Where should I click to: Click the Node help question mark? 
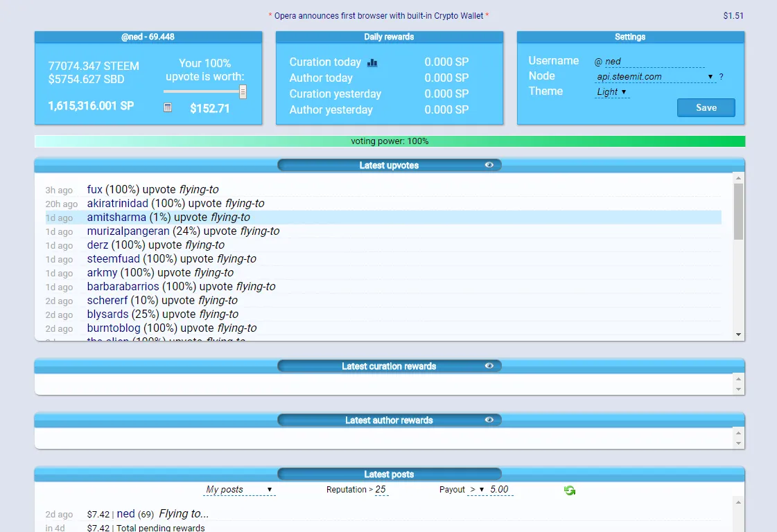click(x=721, y=77)
